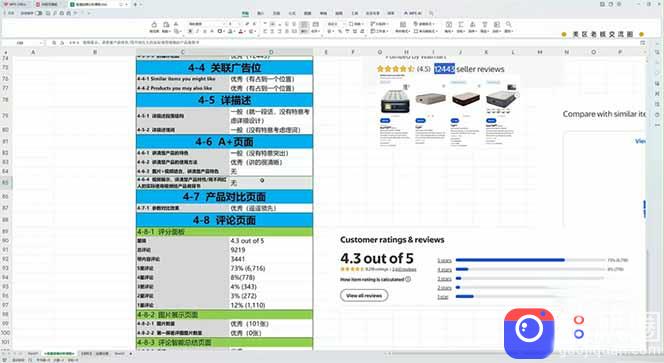
Task: Click the '4-8 评论页面' heading cell
Action: tap(224, 220)
